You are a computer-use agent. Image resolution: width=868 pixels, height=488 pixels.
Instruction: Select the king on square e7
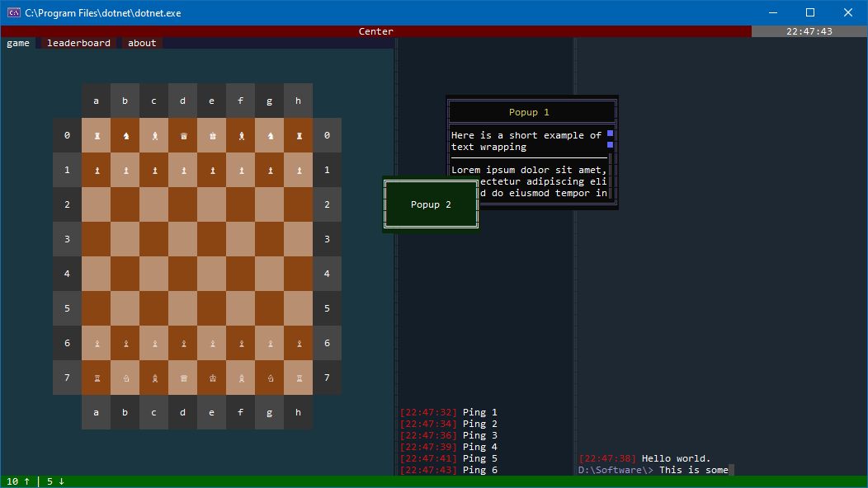pyautogui.click(x=212, y=378)
